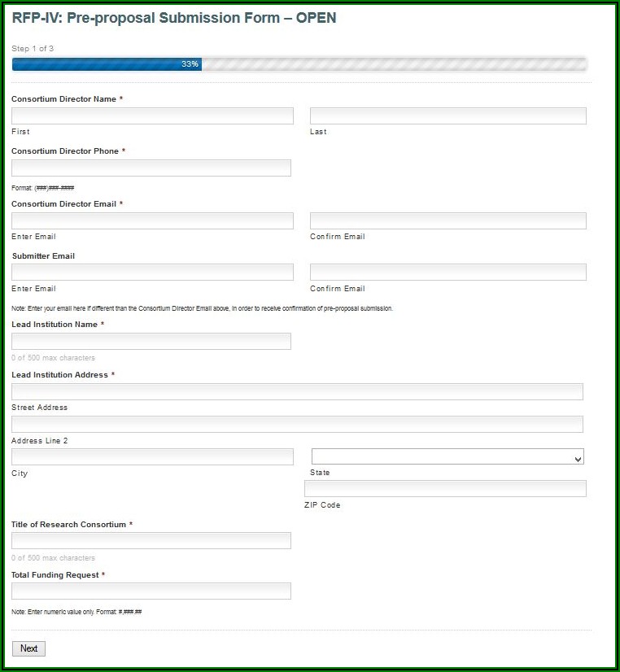
Task: Click the form title heading text
Action: 173,18
